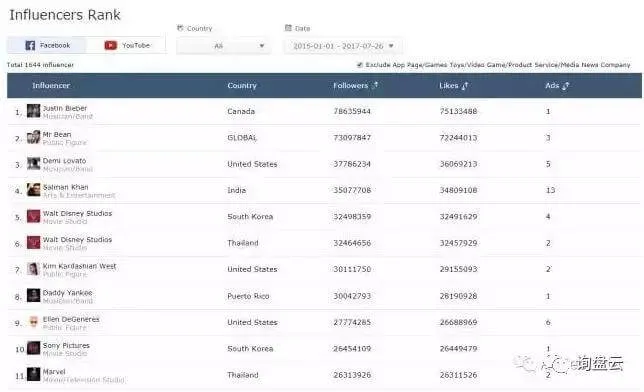Viewport: 644px width, 392px height.
Task: Click Salman Khan's avatar thumbnail
Action: pos(34,190)
